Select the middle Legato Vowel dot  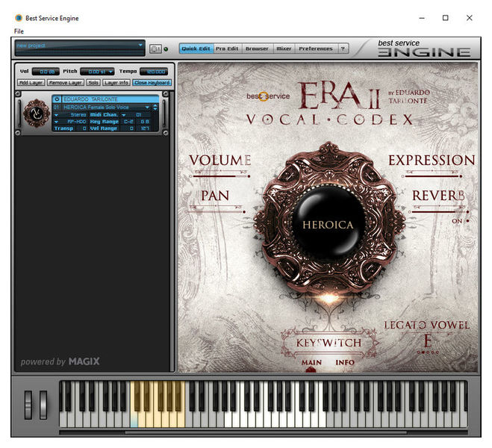coord(428,352)
